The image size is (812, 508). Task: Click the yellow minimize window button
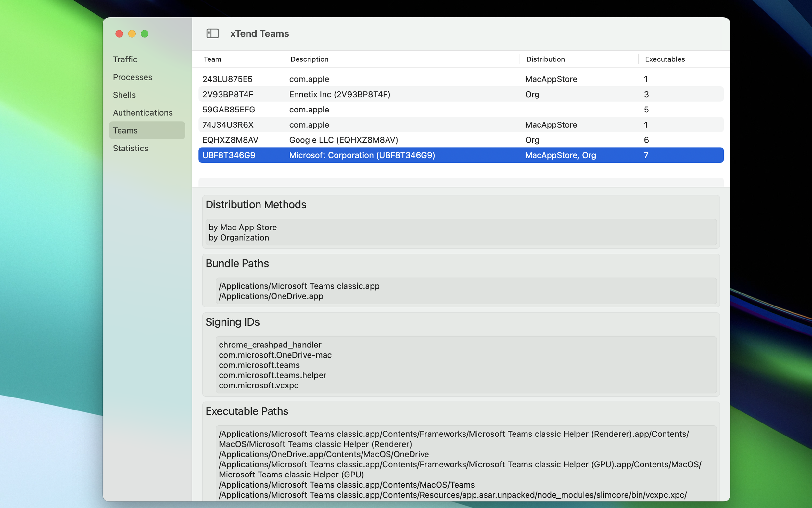point(132,33)
